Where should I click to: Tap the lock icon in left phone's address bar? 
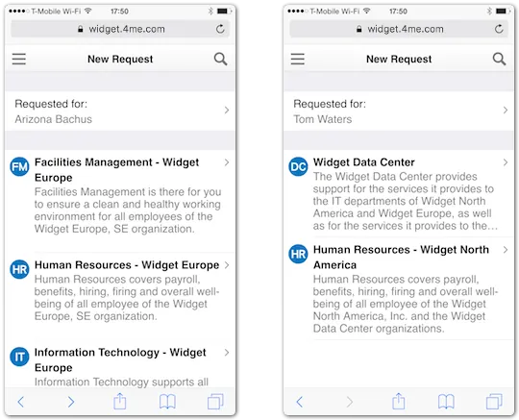[x=80, y=29]
